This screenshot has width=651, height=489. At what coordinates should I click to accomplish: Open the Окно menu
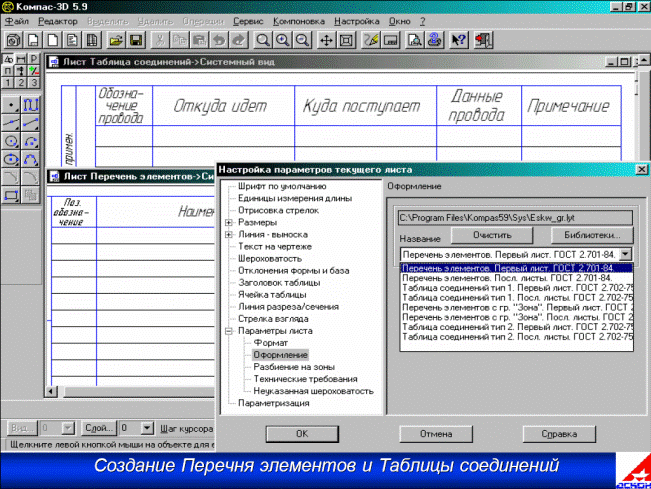pyautogui.click(x=399, y=21)
